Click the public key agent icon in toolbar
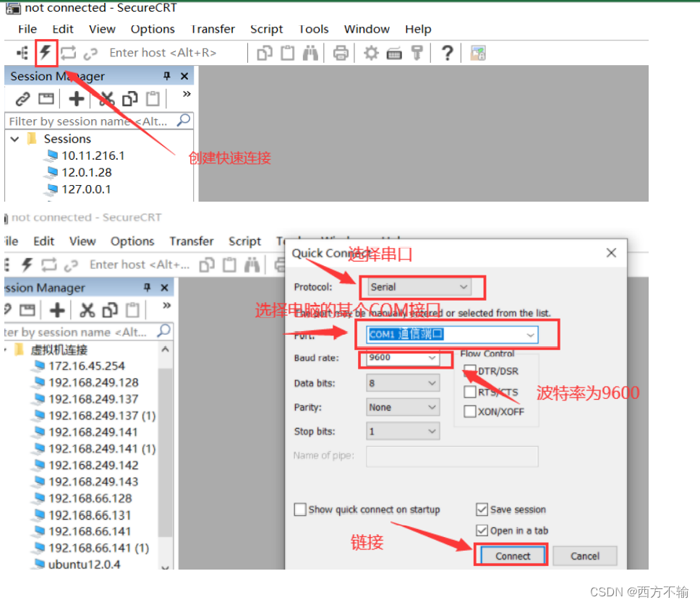This screenshot has height=605, width=700. [x=417, y=53]
